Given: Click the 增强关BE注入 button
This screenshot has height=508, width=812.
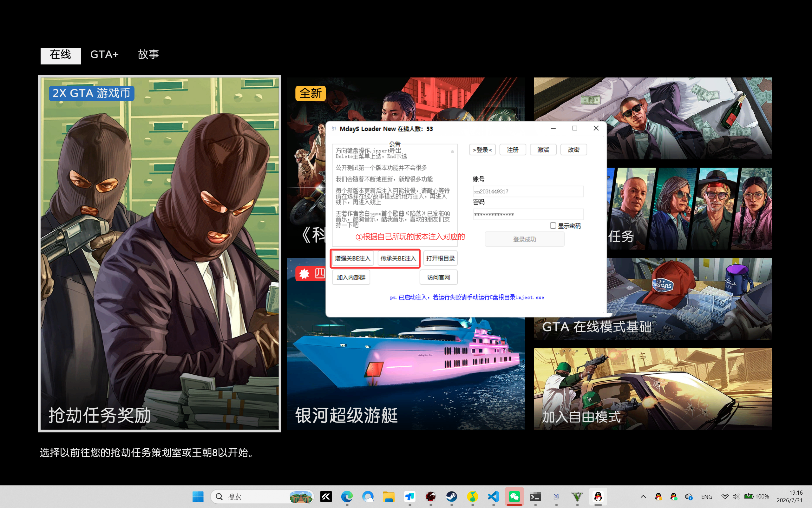Looking at the screenshot, I should coord(353,258).
